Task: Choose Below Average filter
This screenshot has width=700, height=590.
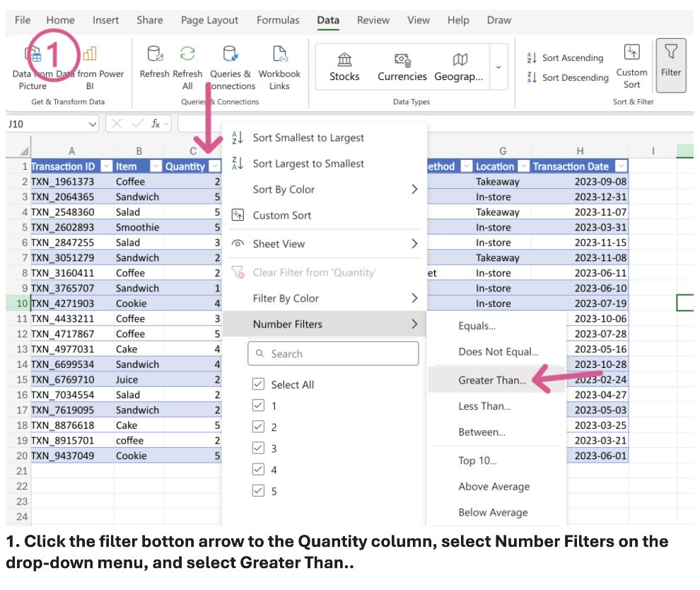Action: (x=493, y=512)
